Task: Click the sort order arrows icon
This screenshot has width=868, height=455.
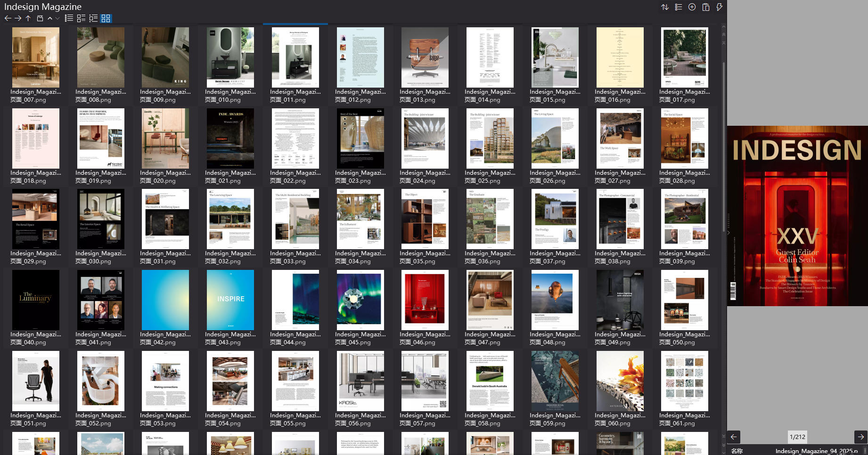Action: pyautogui.click(x=664, y=7)
